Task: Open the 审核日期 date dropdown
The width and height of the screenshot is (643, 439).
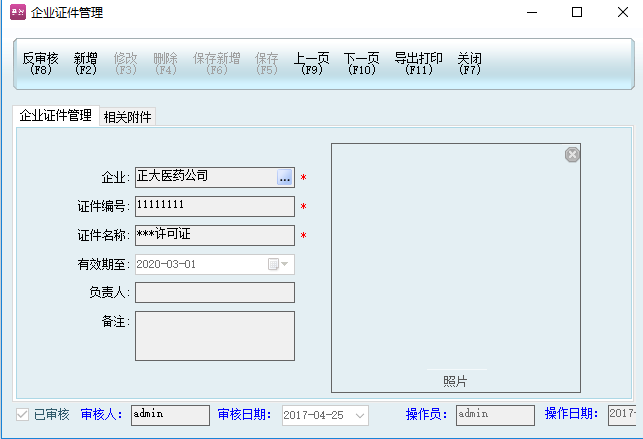Action: 360,415
